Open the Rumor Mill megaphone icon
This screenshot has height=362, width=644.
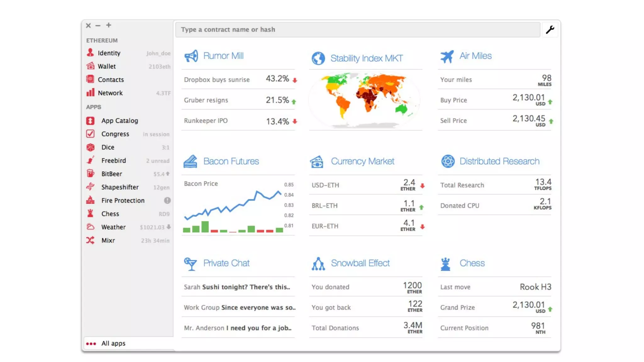coord(191,56)
